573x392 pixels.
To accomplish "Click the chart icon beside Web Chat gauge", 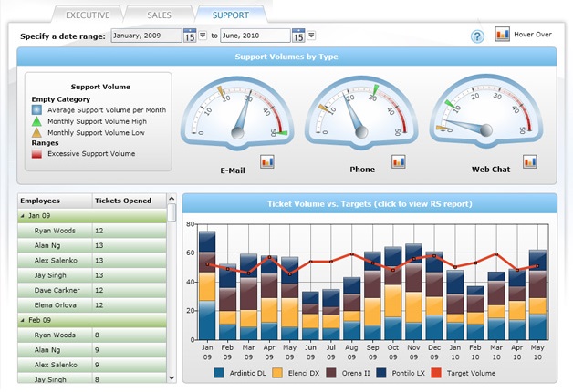I will point(530,161).
